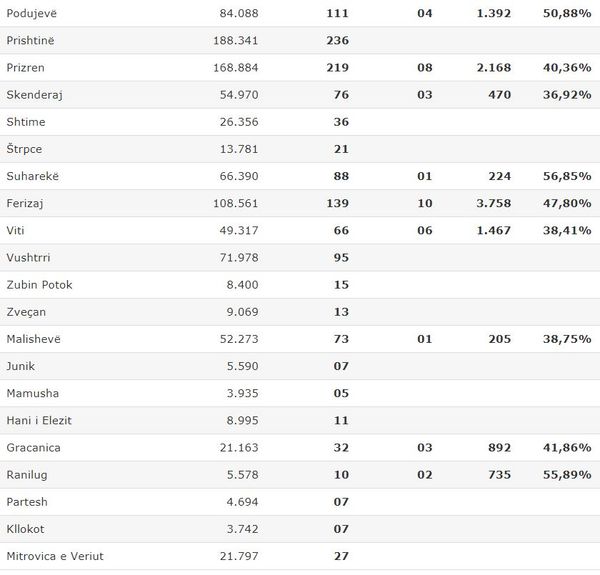
Task: Click Prizren population value 168.884
Action: tap(236, 68)
